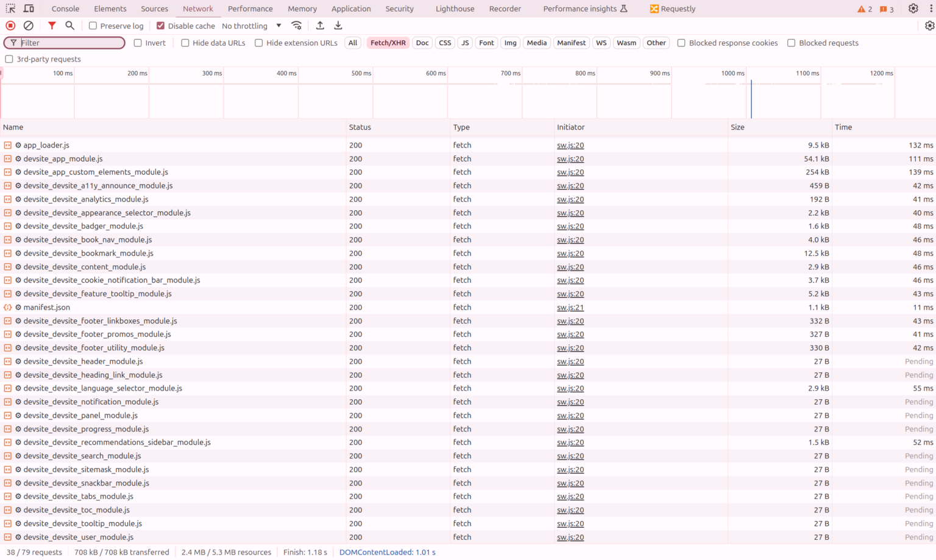This screenshot has width=936, height=560.
Task: Toggle the device emulation toolbar
Action: (x=28, y=8)
